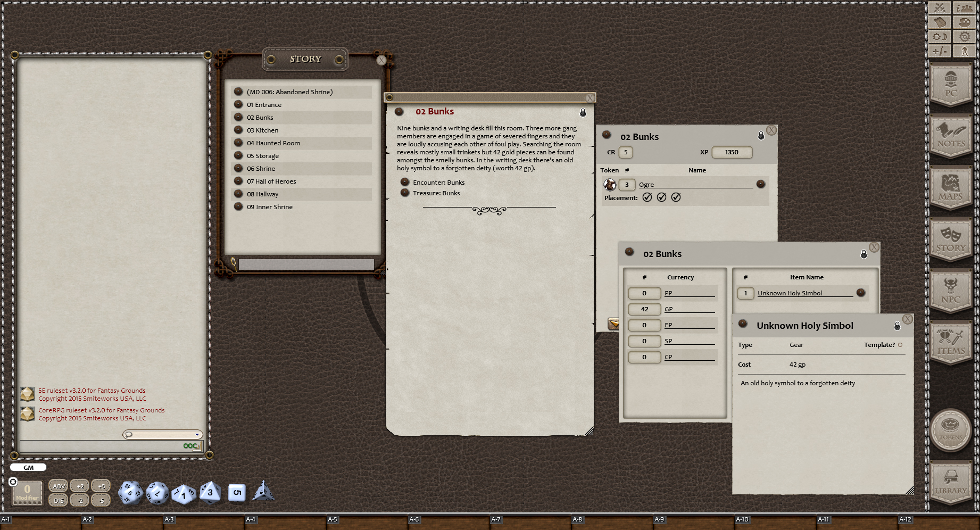Open the Party Sheet icon
This screenshot has width=980, height=530.
point(964,8)
